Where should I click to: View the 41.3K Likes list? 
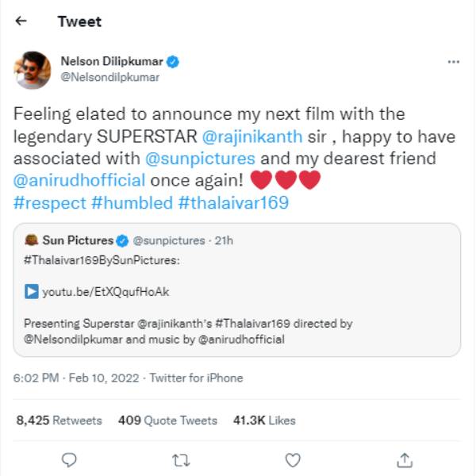click(263, 420)
